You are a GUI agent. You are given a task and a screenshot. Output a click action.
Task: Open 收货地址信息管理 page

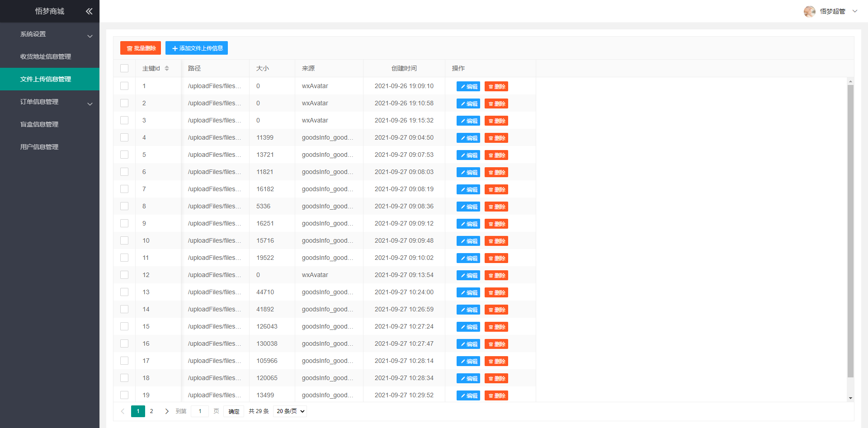(x=50, y=56)
